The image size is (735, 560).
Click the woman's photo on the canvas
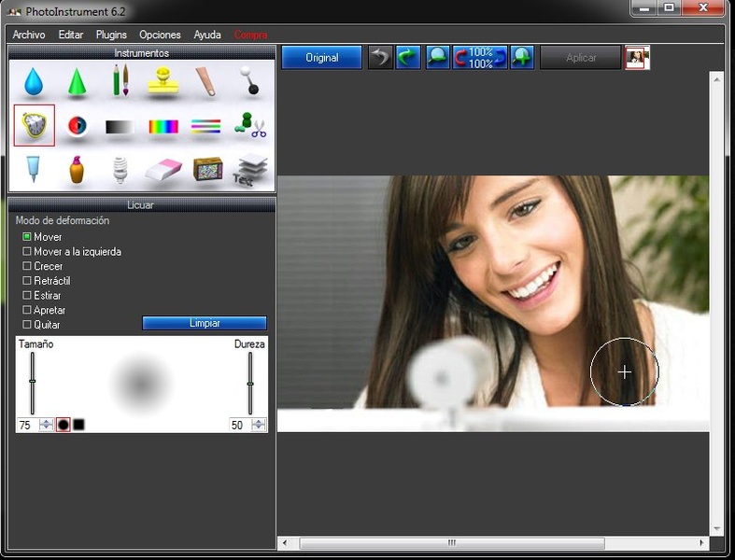click(x=493, y=303)
